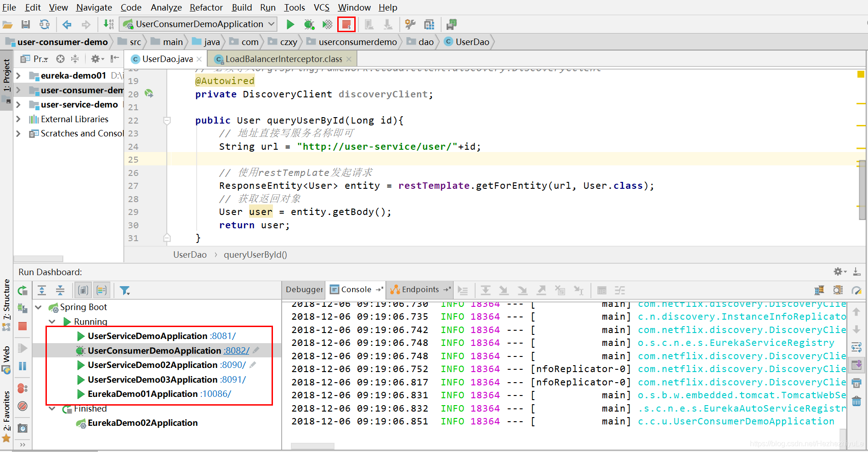868x452 pixels.
Task: Click the camera icon in Run Dashboard sidebar
Action: (x=23, y=428)
